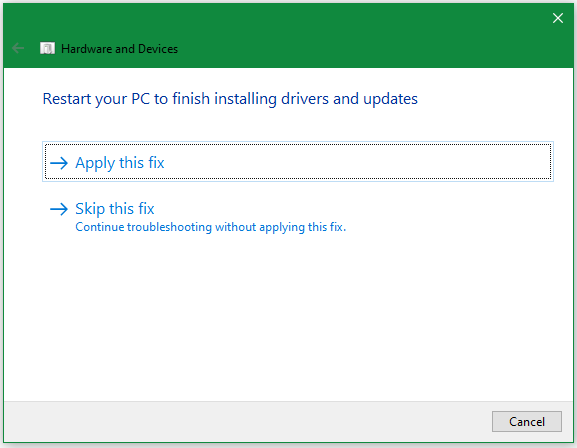Close the troubleshooter with the X icon
This screenshot has height=448, width=577.
coord(557,18)
